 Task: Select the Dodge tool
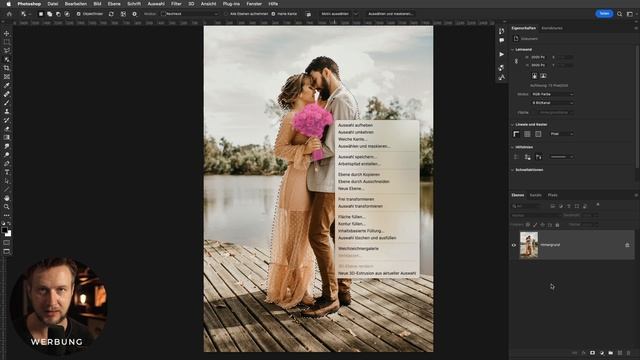point(7,155)
